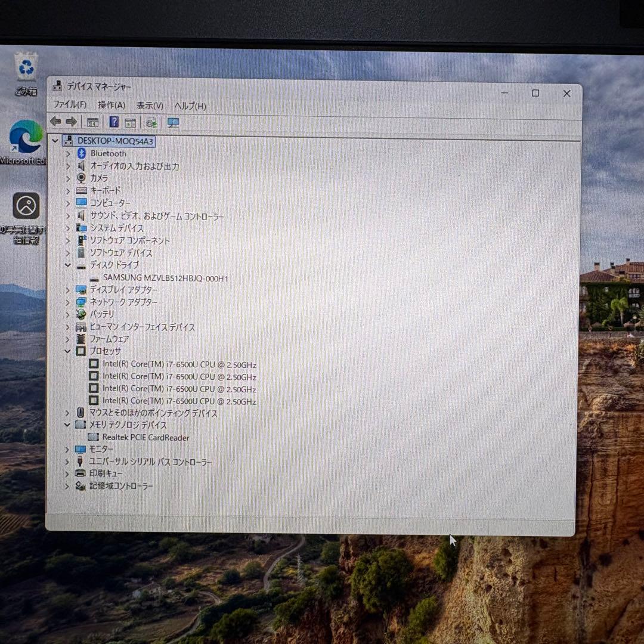Click the Forward arrow in Device Manager toolbar
Image resolution: width=644 pixels, height=644 pixels.
71,122
